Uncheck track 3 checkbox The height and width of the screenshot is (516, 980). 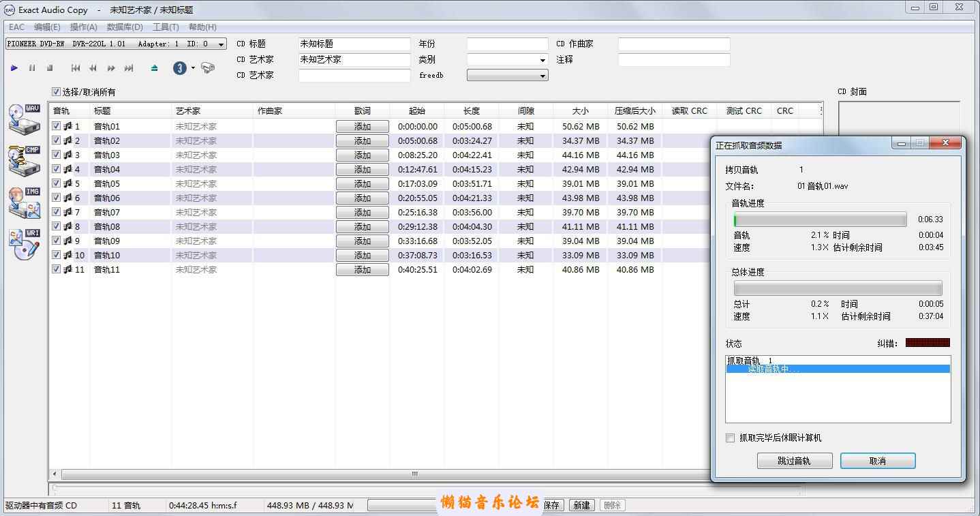(x=57, y=155)
